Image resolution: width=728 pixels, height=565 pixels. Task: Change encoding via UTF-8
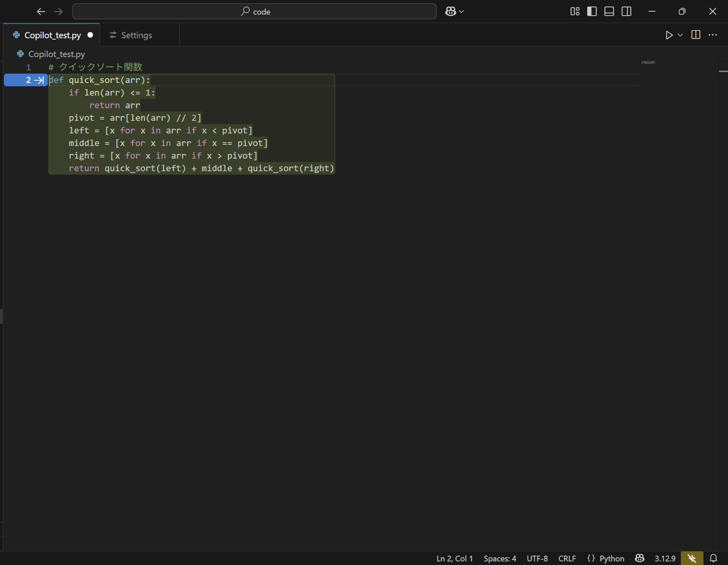[537, 559]
